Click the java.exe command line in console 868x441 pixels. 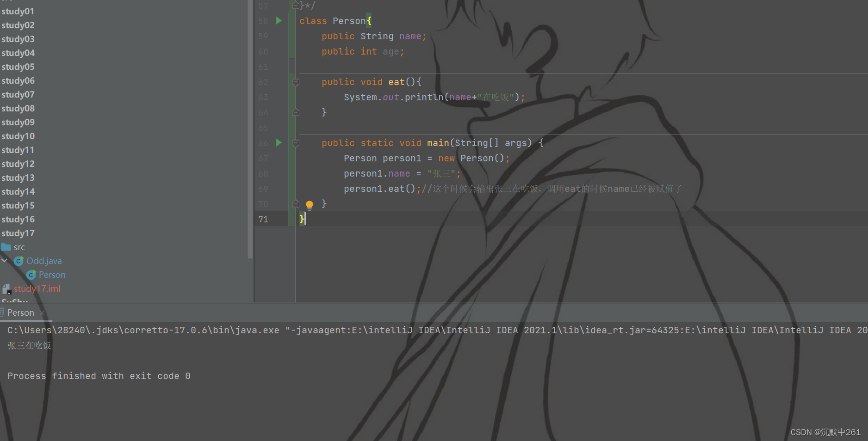[x=437, y=330]
